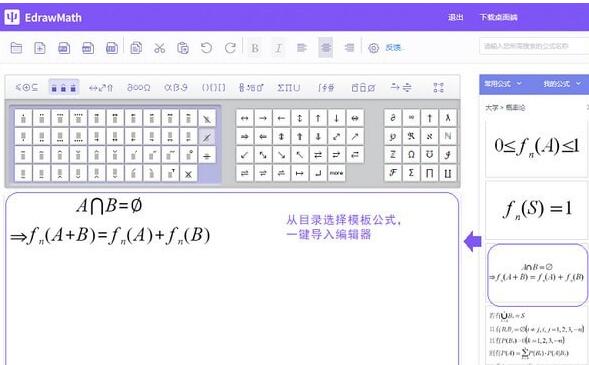Open the arrows symbol tab (↔↗⇑)
The image size is (589, 365).
101,87
